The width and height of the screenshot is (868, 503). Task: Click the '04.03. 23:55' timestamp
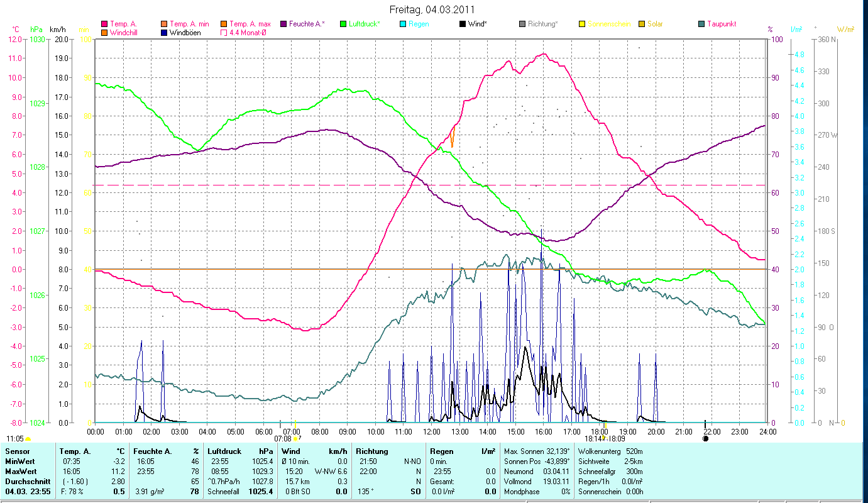point(27,491)
